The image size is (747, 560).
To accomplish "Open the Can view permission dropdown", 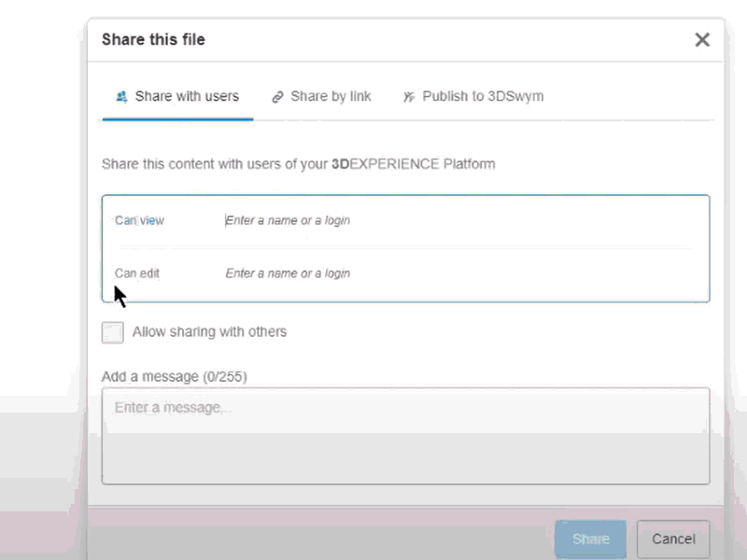I will pyautogui.click(x=140, y=220).
